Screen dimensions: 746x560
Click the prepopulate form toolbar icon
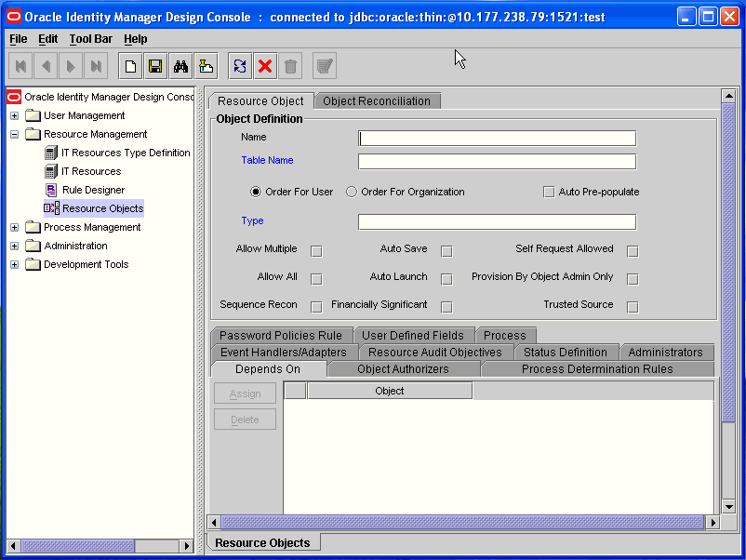[325, 66]
